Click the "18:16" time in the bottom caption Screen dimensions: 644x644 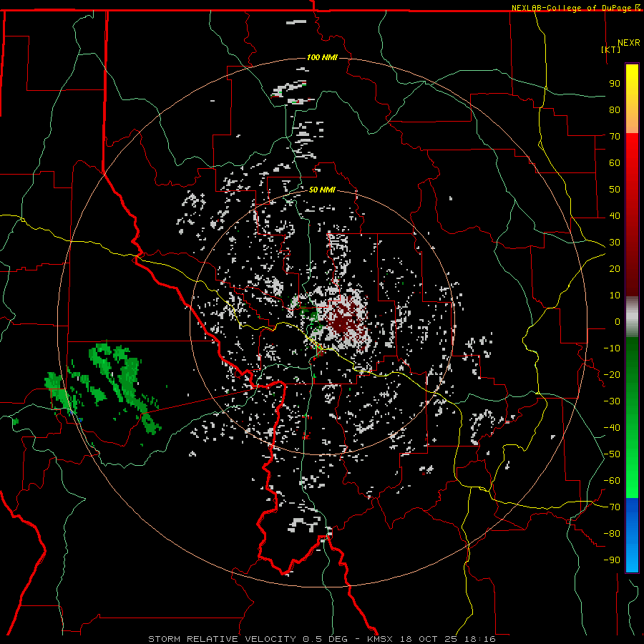[479, 639]
